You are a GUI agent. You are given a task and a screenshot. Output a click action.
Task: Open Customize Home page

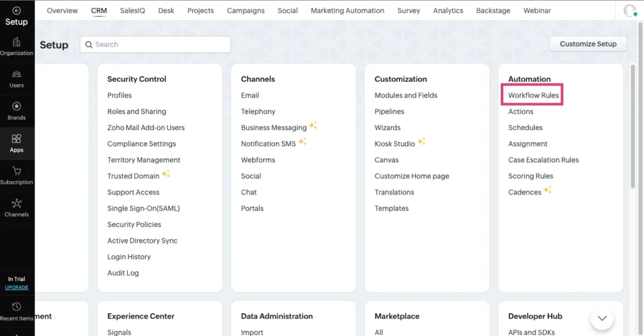click(412, 176)
